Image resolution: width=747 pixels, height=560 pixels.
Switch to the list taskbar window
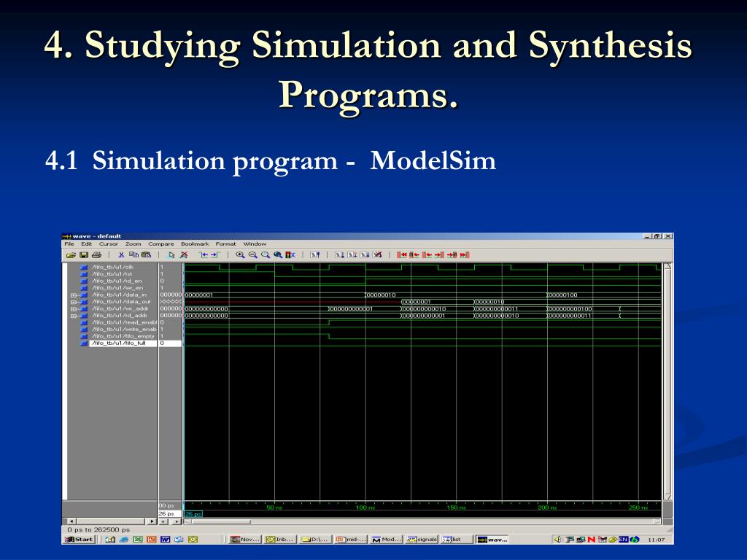click(x=457, y=540)
